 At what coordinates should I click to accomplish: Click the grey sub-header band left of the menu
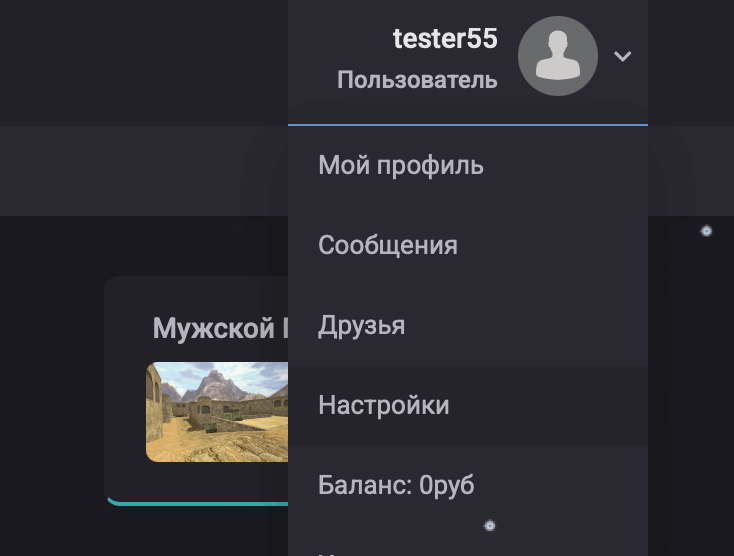144,171
